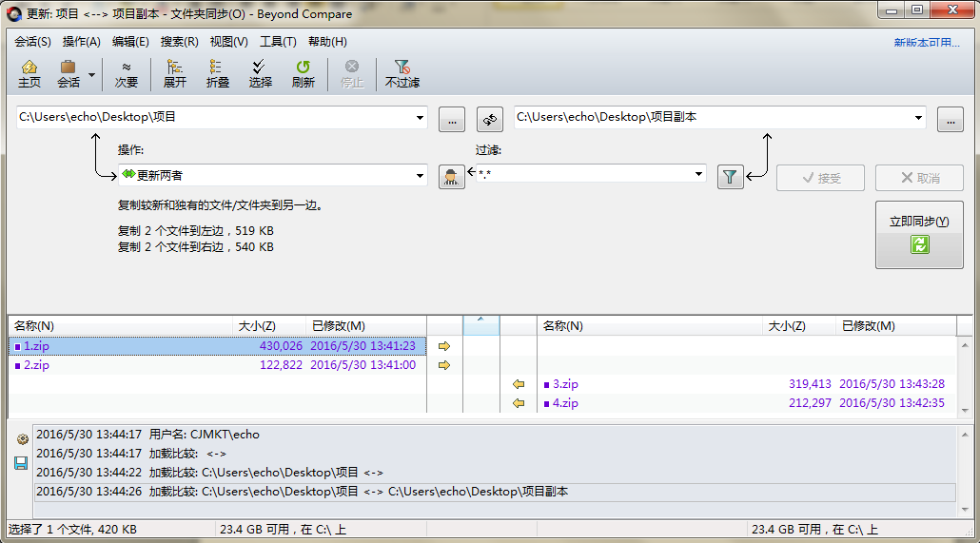Click the 接受 accept button
980x543 pixels.
[820, 178]
